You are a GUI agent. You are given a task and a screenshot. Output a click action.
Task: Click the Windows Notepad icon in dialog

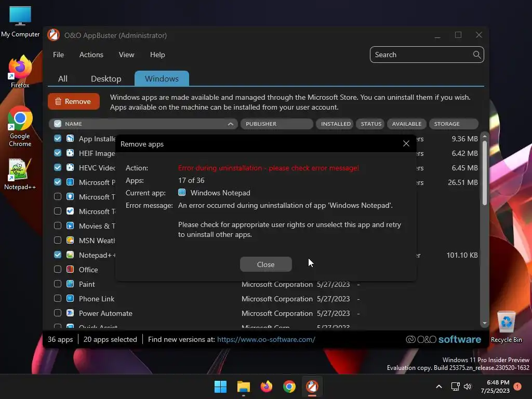tap(182, 193)
